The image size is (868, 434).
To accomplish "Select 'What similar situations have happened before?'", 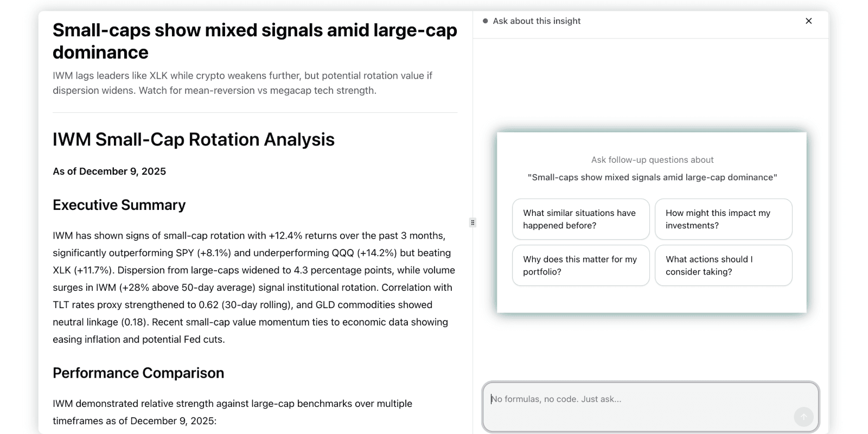I will tap(580, 219).
